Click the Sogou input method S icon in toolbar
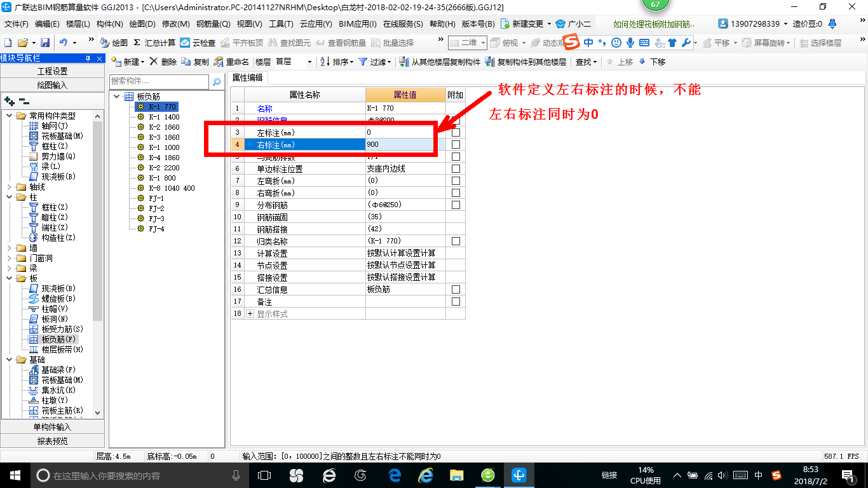This screenshot has height=488, width=868. point(573,43)
